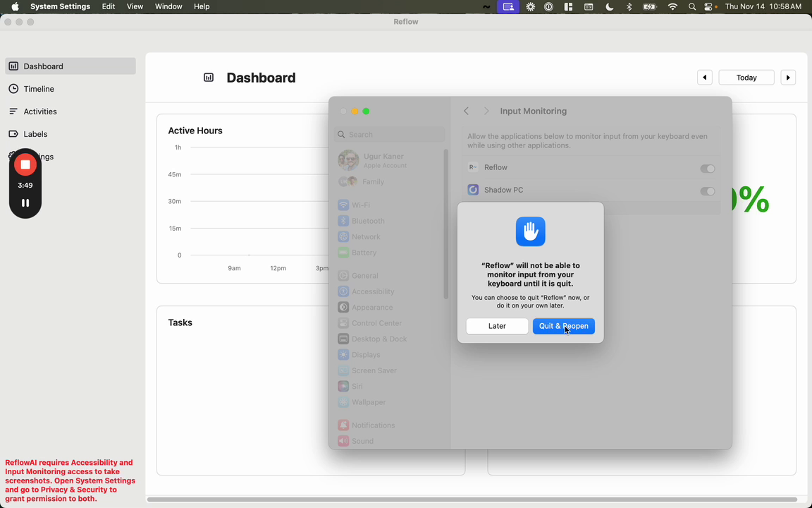This screenshot has width=812, height=508.
Task: Select the Activities list icon
Action: tap(13, 111)
